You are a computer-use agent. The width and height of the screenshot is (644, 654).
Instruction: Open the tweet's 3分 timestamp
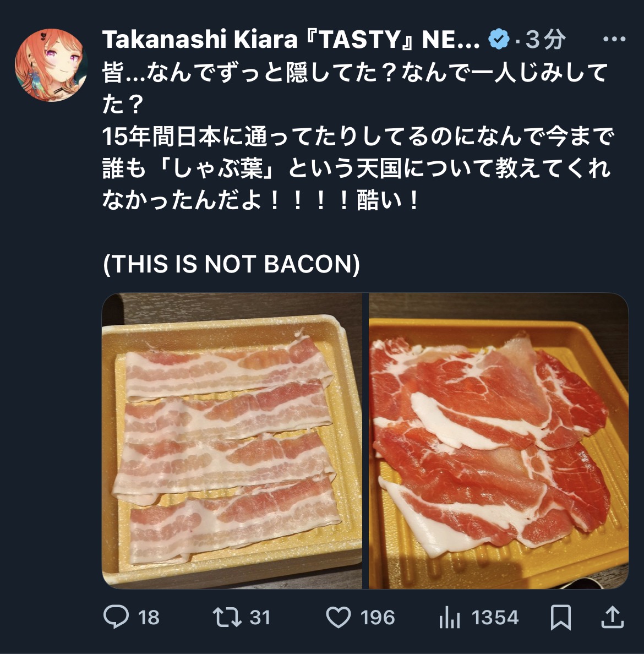point(545,40)
